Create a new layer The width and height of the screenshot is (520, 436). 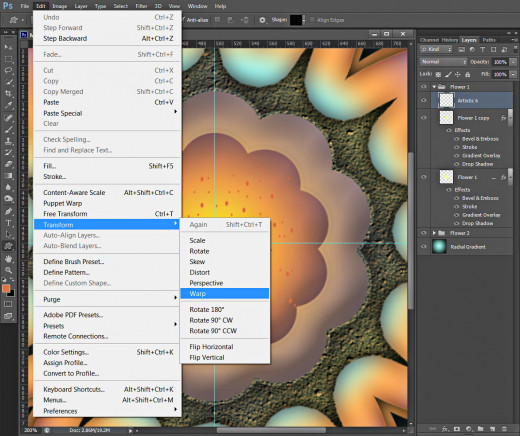(492, 429)
